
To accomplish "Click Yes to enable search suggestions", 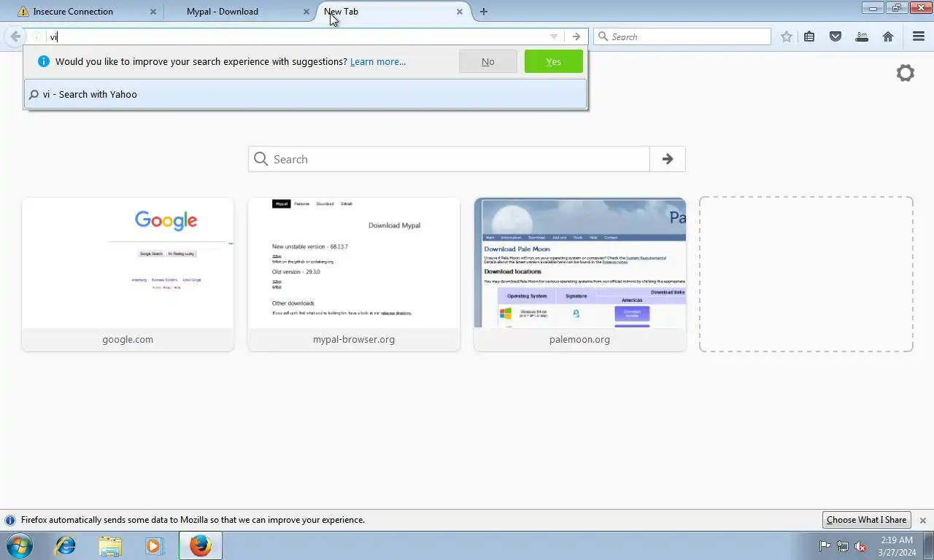I will [x=553, y=61].
